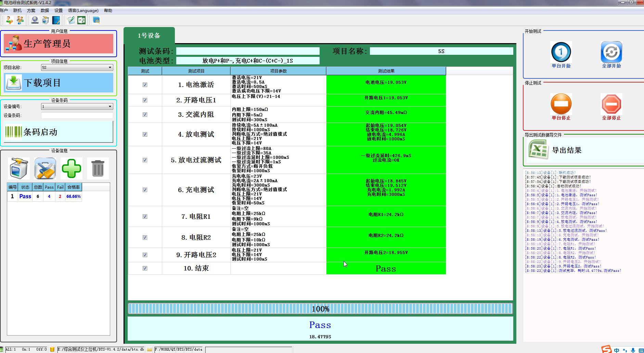Uncheck the 电池激活 test checkbox
The width and height of the screenshot is (644, 353).
(x=145, y=85)
